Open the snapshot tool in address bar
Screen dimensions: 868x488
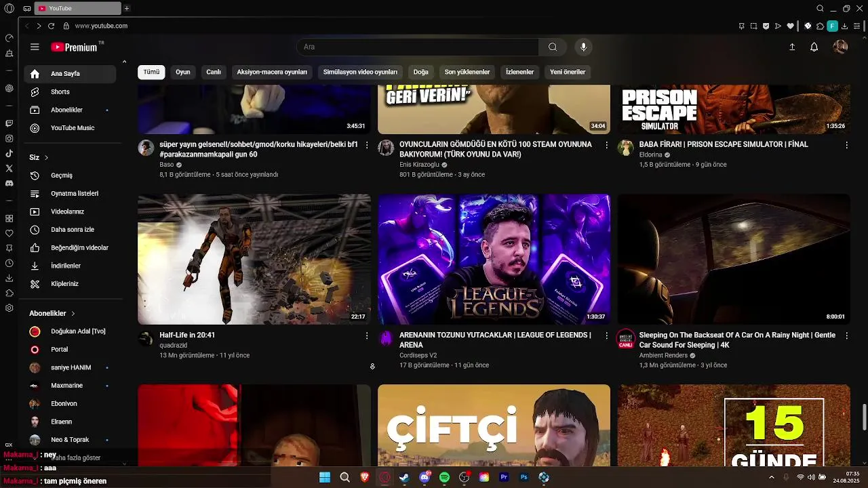pyautogui.click(x=753, y=26)
